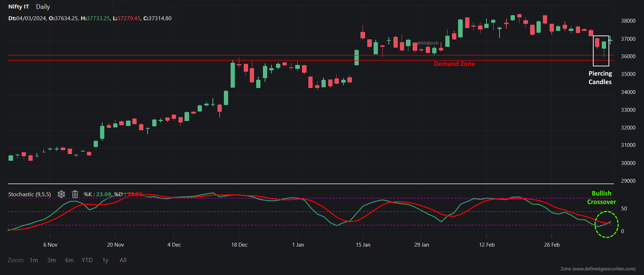
Task: Click the 12 Feb date axis label
Action: coord(487,245)
